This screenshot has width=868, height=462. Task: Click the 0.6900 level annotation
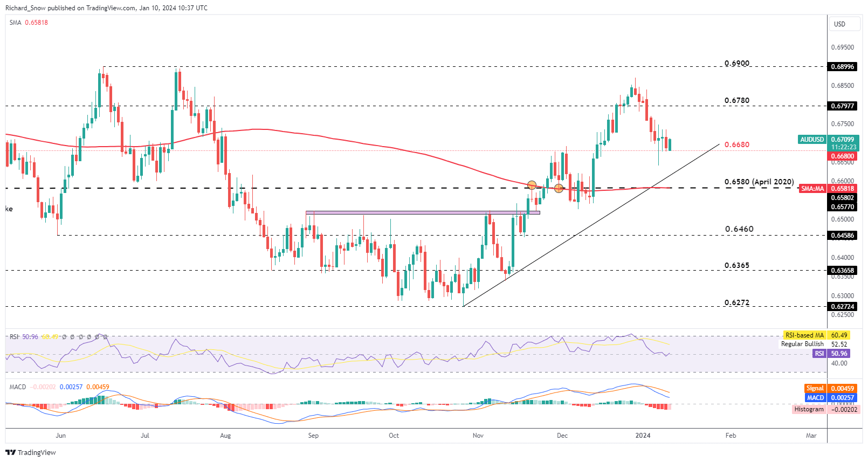pos(737,63)
